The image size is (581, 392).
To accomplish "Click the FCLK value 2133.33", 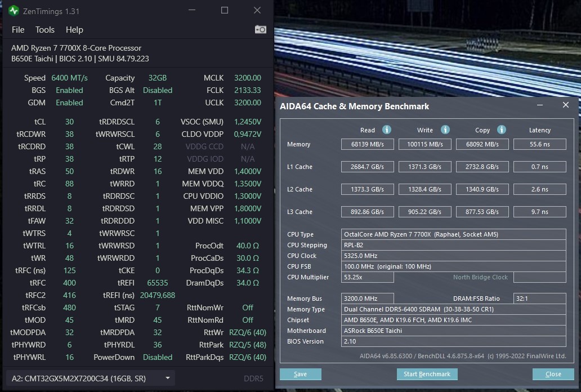I will coord(248,90).
